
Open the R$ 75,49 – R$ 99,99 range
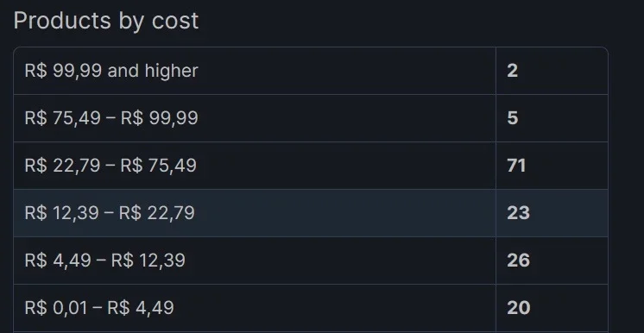point(311,118)
